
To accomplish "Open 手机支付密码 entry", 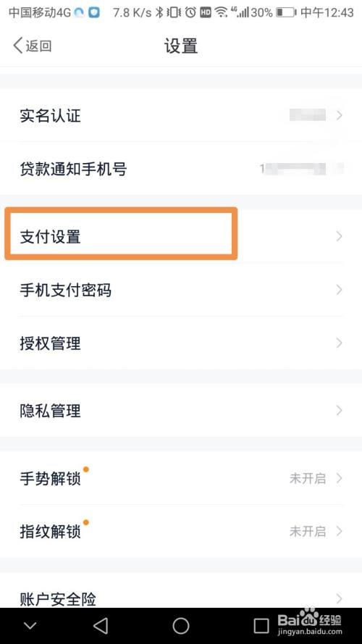I will click(x=181, y=290).
